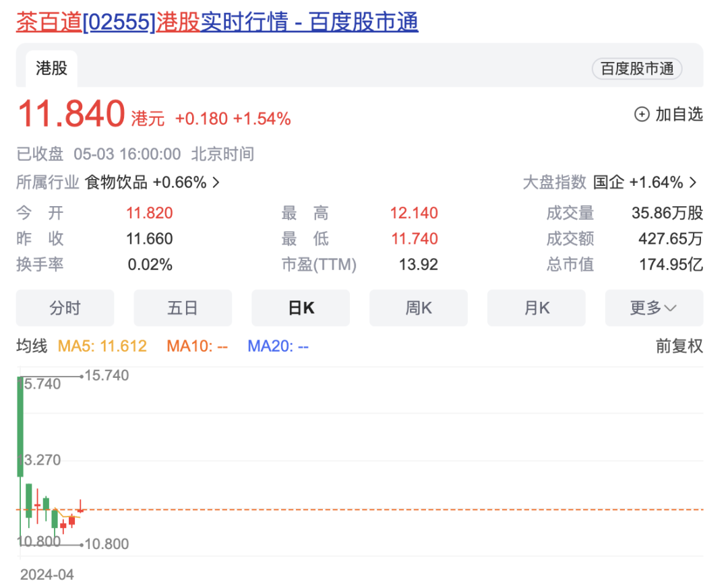Switch to the 五日 chart tab
728x584 pixels.
coord(183,308)
